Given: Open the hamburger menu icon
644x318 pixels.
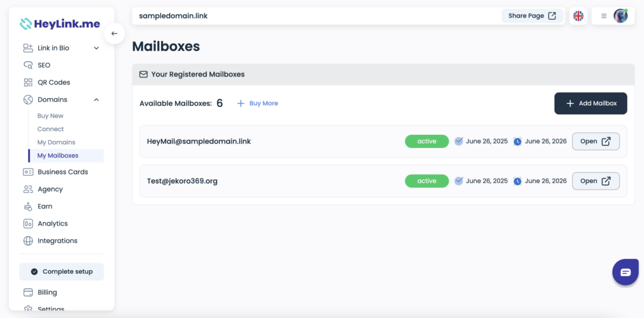Looking at the screenshot, I should [604, 16].
